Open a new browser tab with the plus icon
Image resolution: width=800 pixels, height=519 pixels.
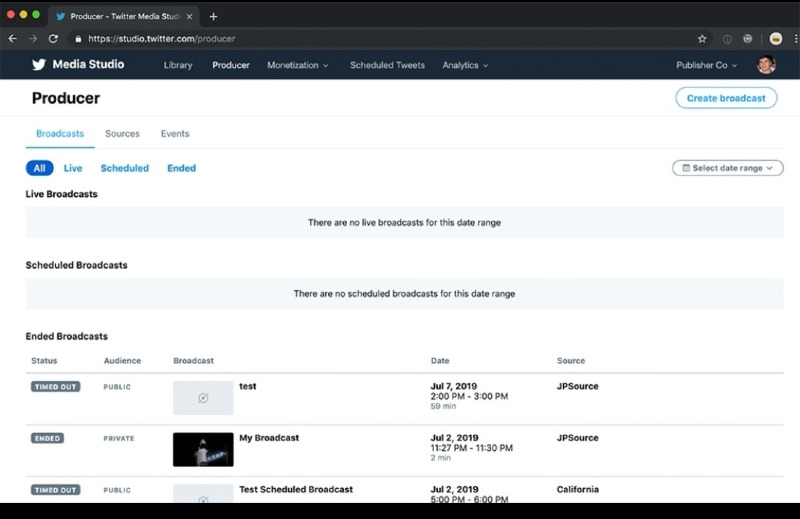coord(213,16)
